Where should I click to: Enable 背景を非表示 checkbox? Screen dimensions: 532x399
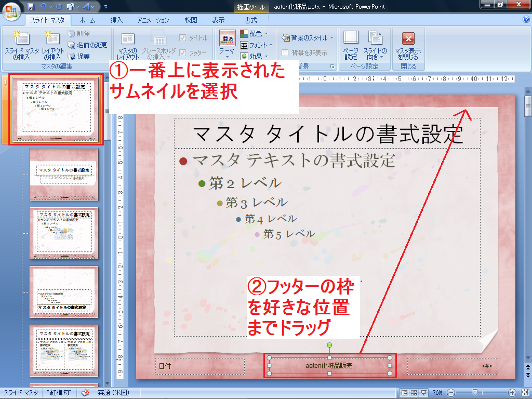click(x=285, y=52)
